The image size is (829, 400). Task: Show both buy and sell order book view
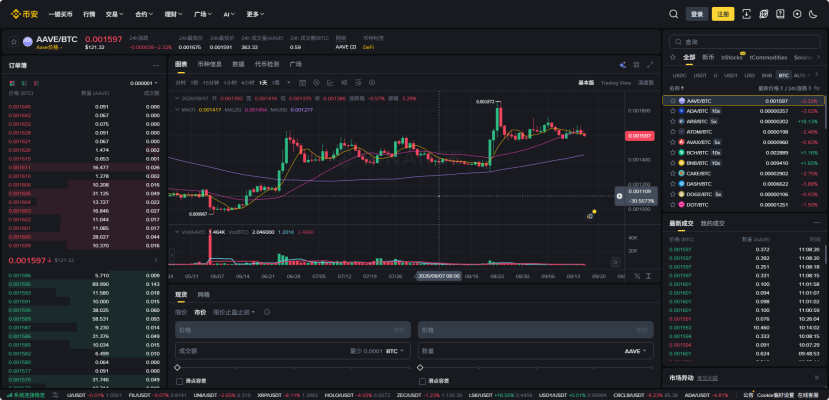pyautogui.click(x=11, y=83)
